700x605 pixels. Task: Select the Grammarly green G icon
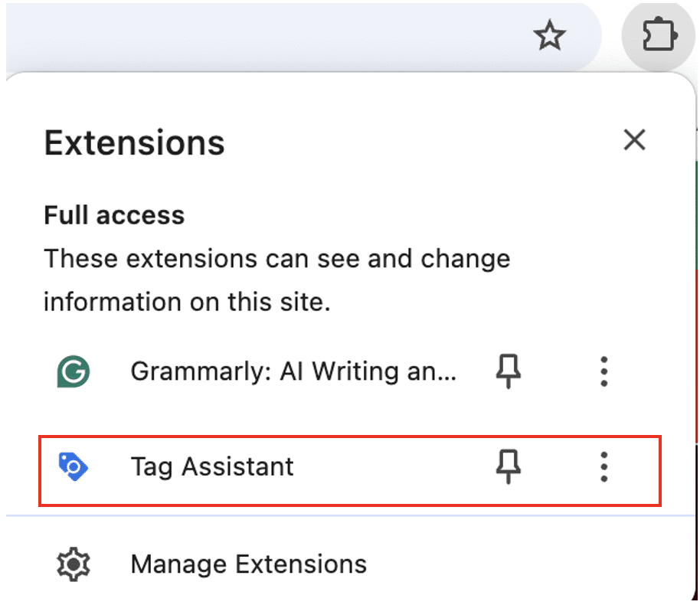click(x=72, y=371)
